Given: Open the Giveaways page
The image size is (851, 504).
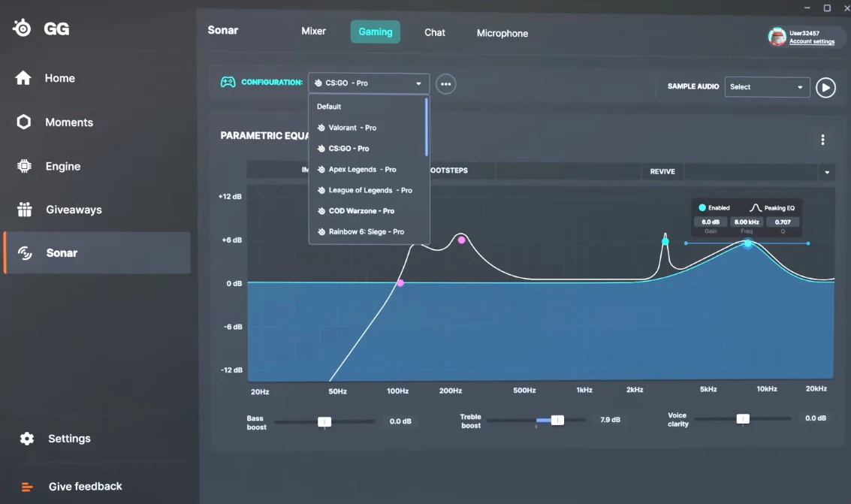Looking at the screenshot, I should tap(73, 210).
